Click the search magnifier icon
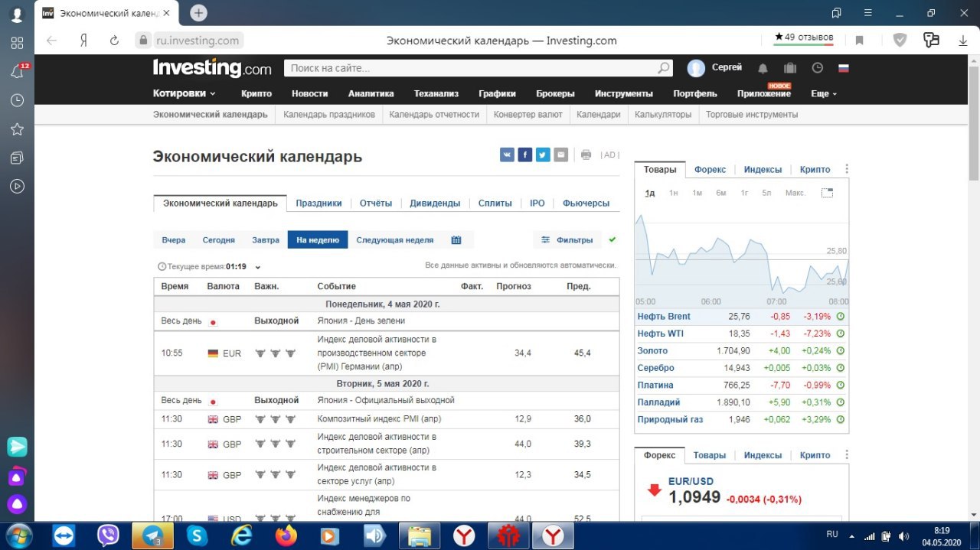This screenshot has height=550, width=980. pyautogui.click(x=664, y=68)
